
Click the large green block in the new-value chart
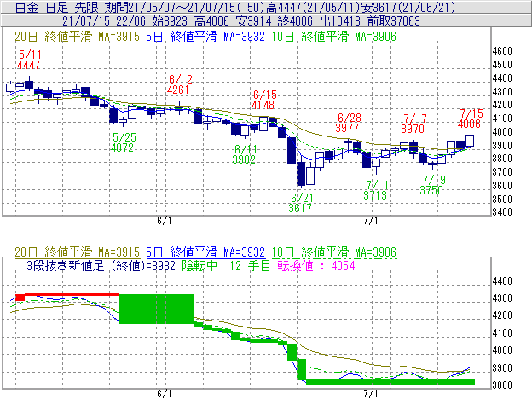click(156, 309)
